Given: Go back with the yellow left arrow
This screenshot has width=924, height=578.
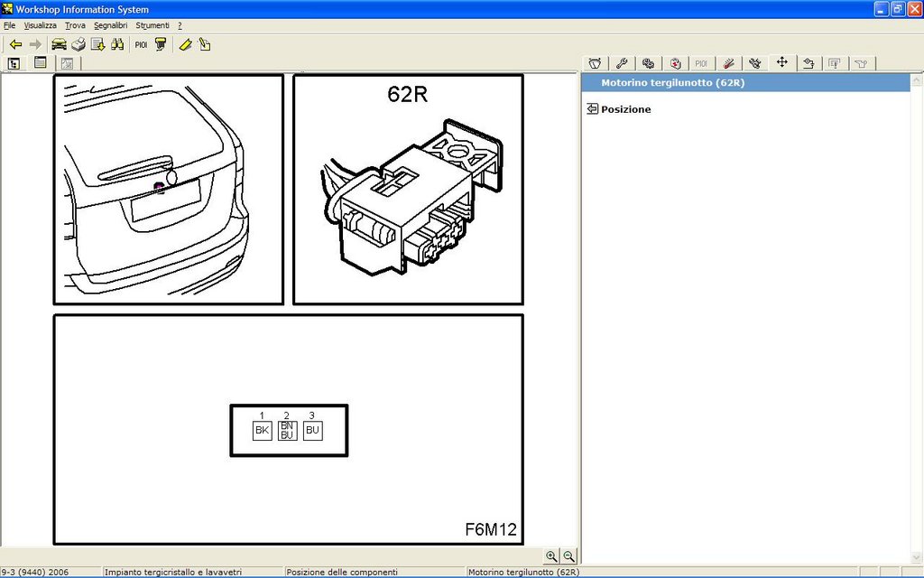Looking at the screenshot, I should [x=16, y=44].
